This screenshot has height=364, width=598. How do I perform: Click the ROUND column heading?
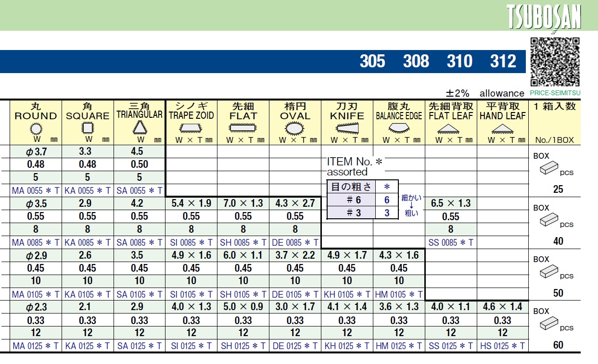pos(36,116)
